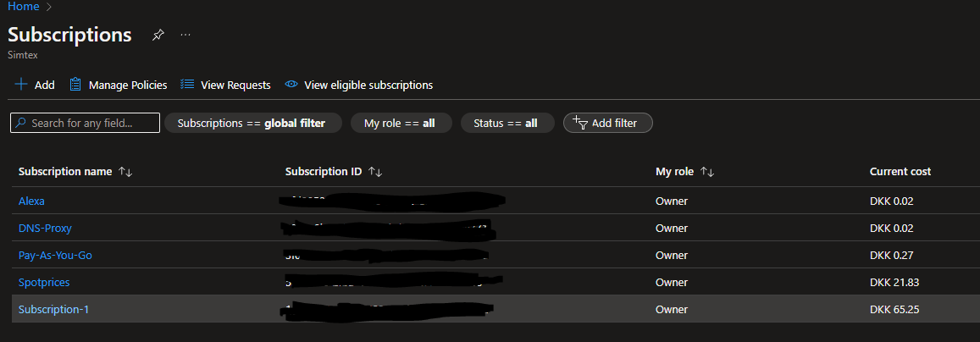Click the search for any field box
Viewport: 980px width, 342px height.
coord(85,123)
